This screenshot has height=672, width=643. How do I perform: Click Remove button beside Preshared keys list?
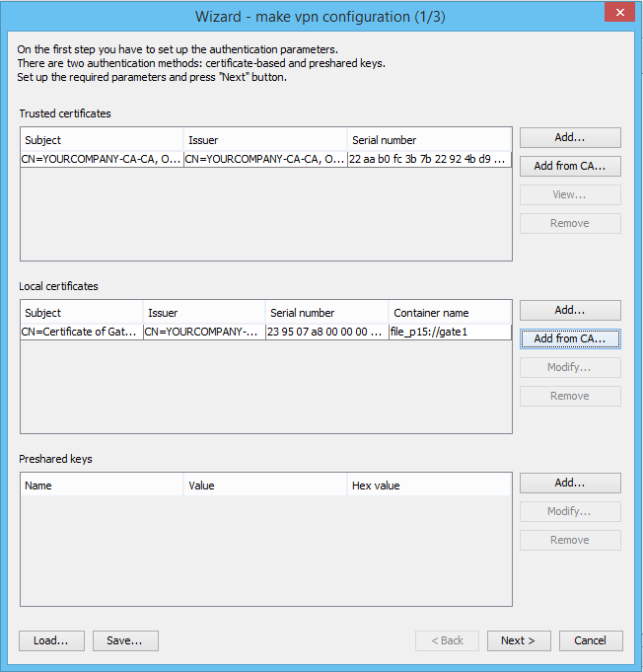coord(570,541)
